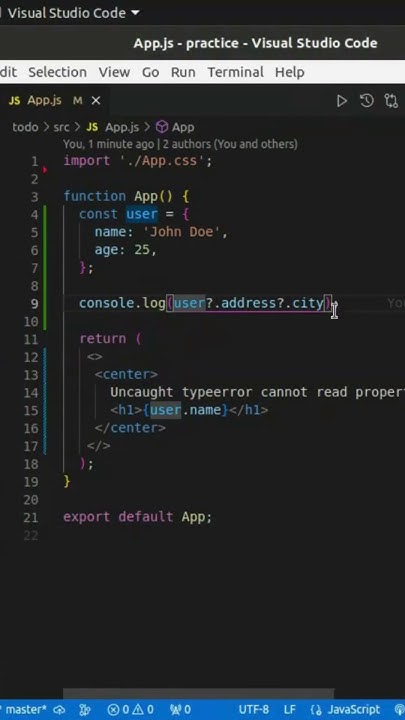
Task: Open the View menu
Action: coord(114,72)
